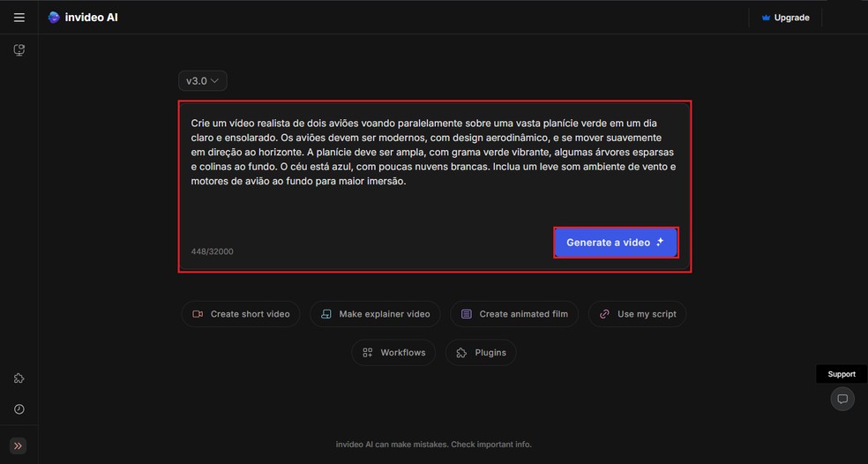This screenshot has width=868, height=464.
Task: Open the monitor icon in left sidebar
Action: click(19, 50)
